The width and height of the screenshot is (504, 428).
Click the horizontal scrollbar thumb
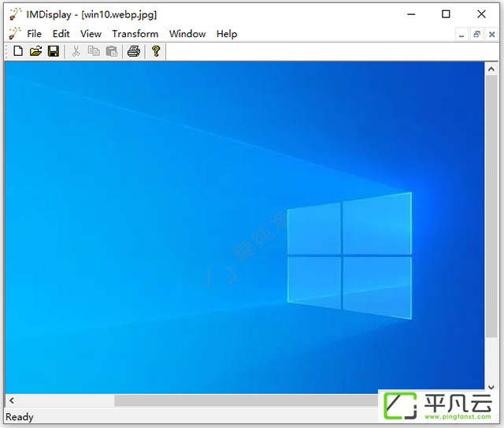(246, 400)
